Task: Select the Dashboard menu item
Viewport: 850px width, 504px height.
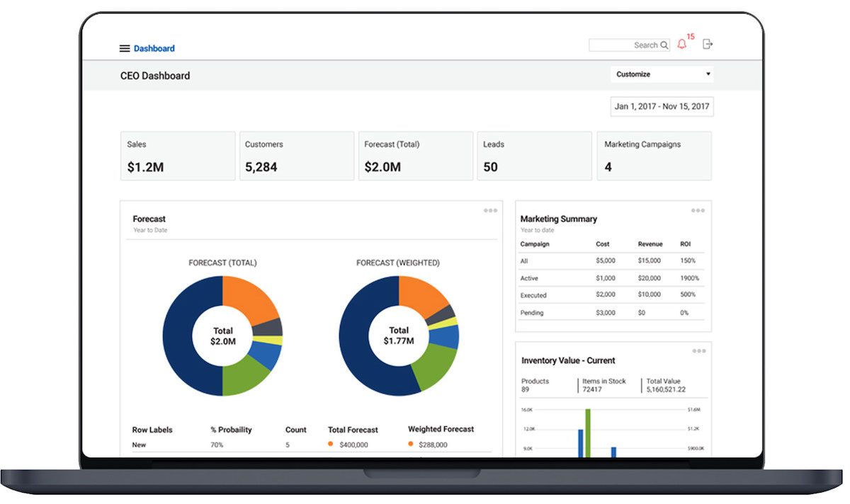Action: (x=154, y=47)
